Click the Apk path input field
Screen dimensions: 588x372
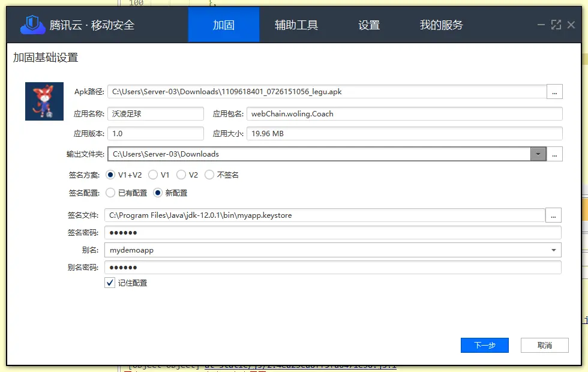coord(327,92)
